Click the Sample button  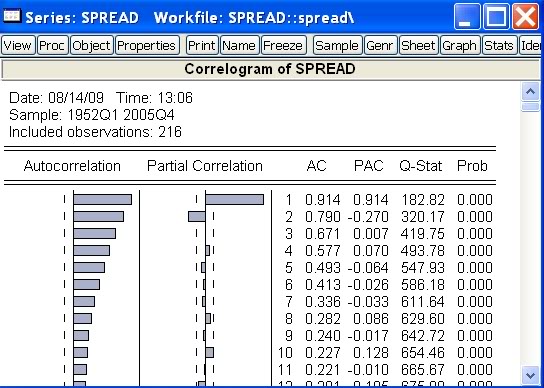point(338,45)
